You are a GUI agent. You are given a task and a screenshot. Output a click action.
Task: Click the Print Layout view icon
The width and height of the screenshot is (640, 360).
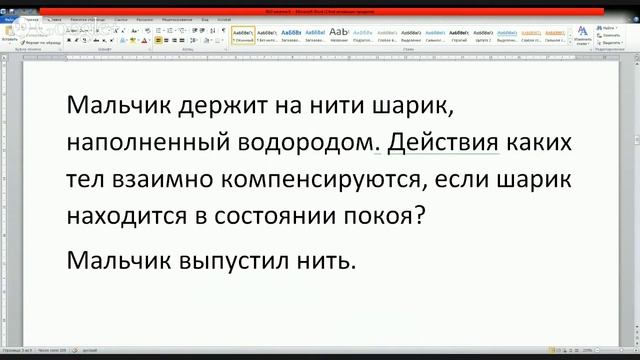point(552,350)
